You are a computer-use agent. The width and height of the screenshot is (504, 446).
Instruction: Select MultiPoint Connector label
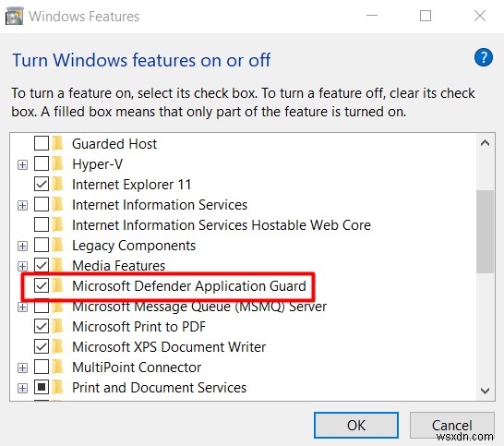137,368
